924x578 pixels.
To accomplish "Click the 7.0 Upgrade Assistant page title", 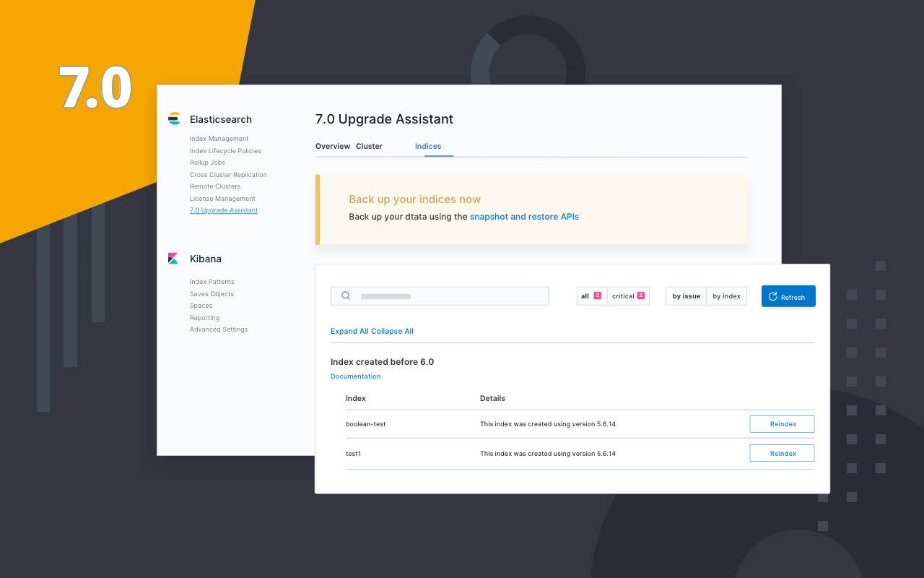I will tap(384, 119).
